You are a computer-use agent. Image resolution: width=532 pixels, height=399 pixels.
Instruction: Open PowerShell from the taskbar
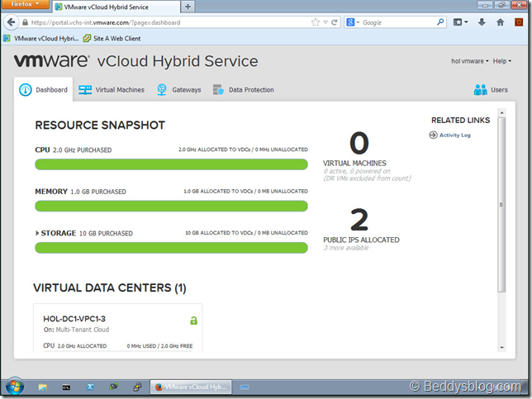[90, 387]
